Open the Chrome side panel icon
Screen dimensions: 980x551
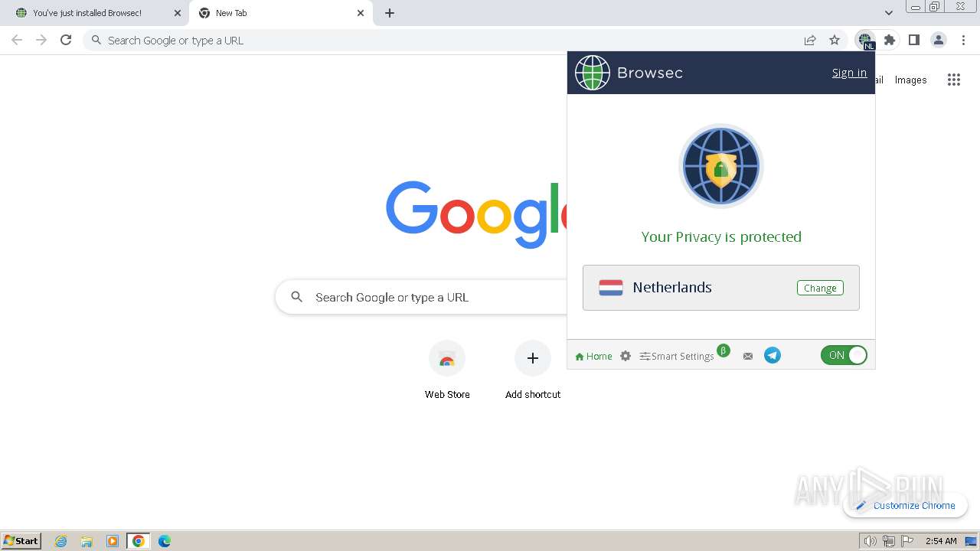pos(913,40)
